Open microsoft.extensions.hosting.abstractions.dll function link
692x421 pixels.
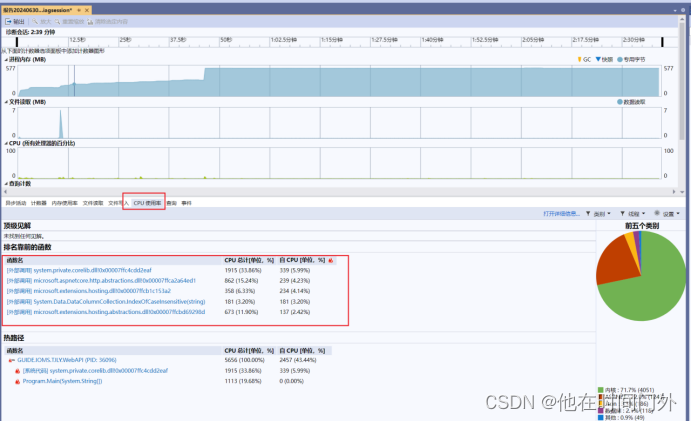point(106,312)
